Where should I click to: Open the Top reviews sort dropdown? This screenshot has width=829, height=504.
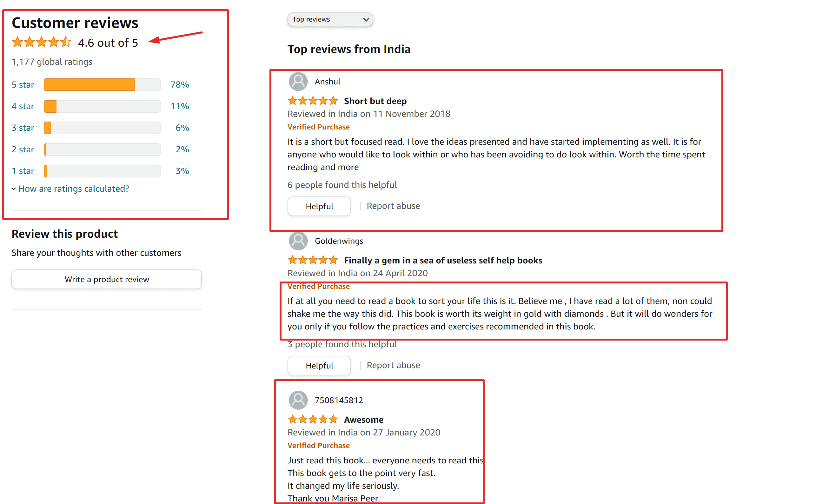(330, 19)
